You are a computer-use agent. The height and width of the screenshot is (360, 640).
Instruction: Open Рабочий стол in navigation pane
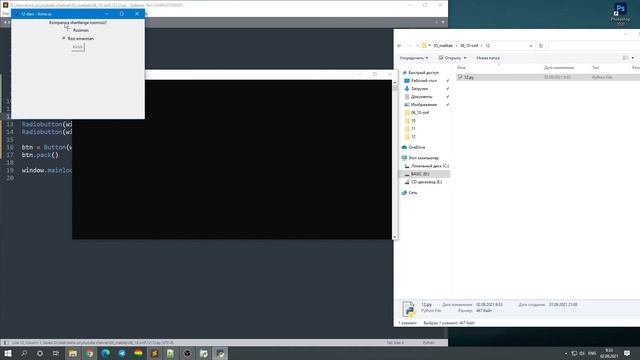pyautogui.click(x=420, y=81)
